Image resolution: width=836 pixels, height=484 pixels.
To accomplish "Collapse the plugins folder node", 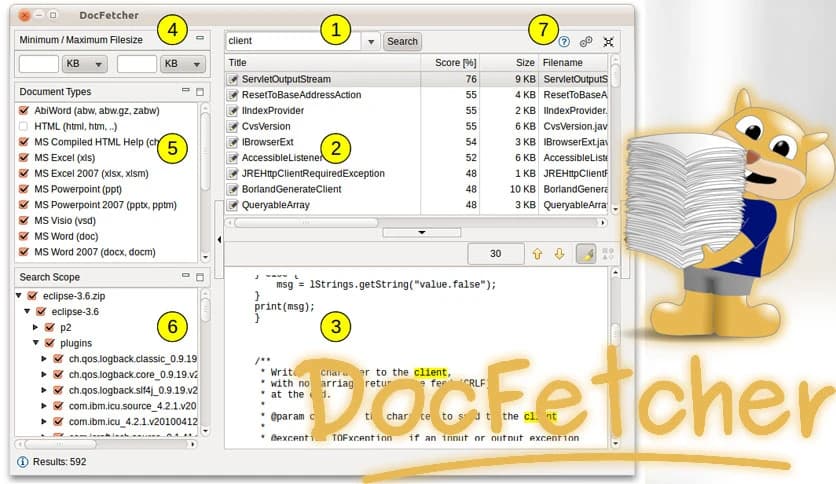I will (x=36, y=343).
